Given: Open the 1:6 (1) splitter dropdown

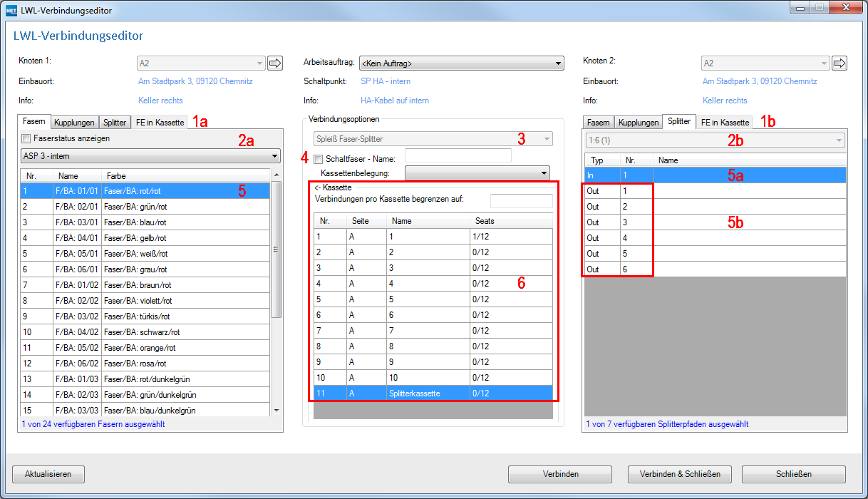Looking at the screenshot, I should pyautogui.click(x=715, y=140).
